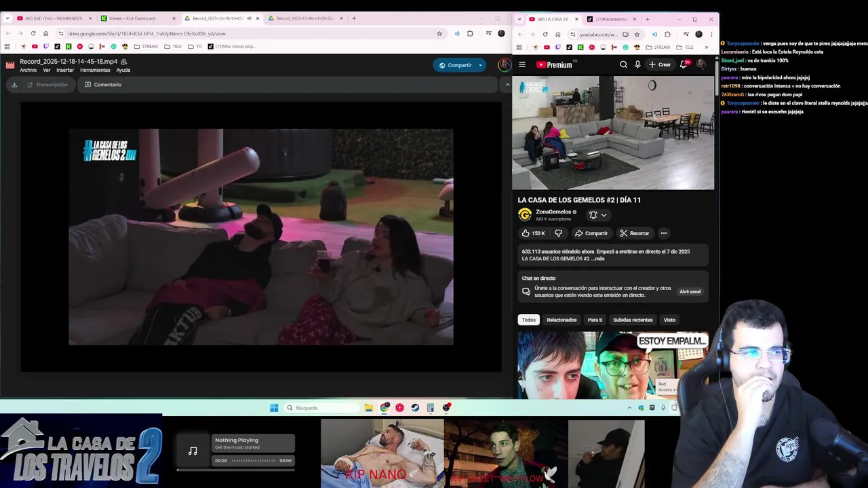The image size is (868, 488).
Task: Open YouTube search magnifier
Action: click(x=623, y=64)
